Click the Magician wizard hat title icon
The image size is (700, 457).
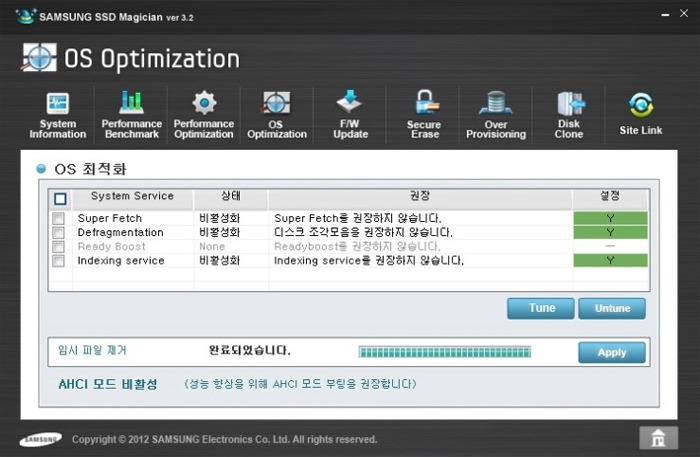pyautogui.click(x=25, y=17)
